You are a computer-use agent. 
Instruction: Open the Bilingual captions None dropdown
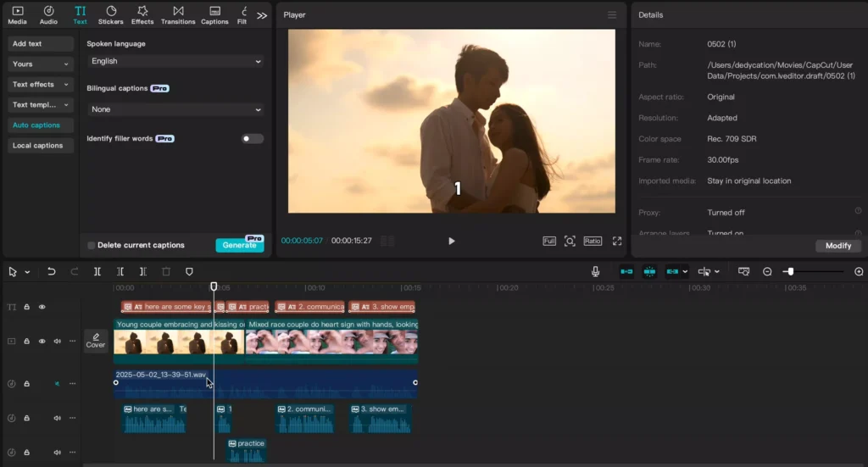[x=175, y=109]
